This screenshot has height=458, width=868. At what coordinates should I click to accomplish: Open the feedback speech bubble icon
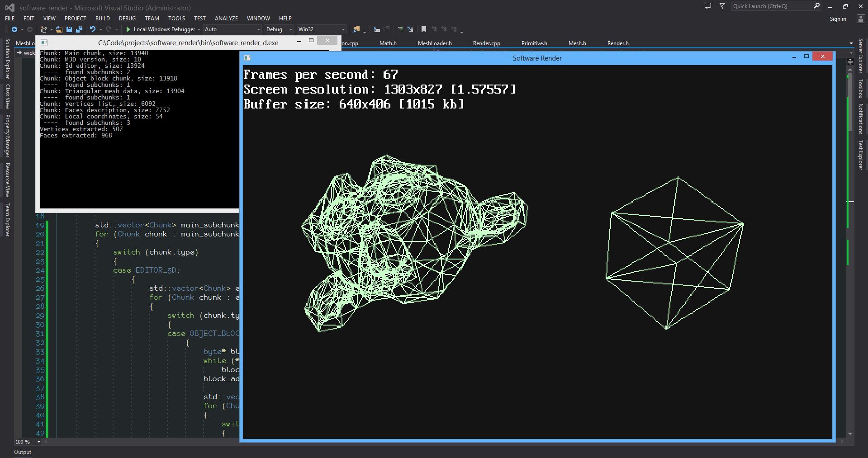(x=708, y=6)
